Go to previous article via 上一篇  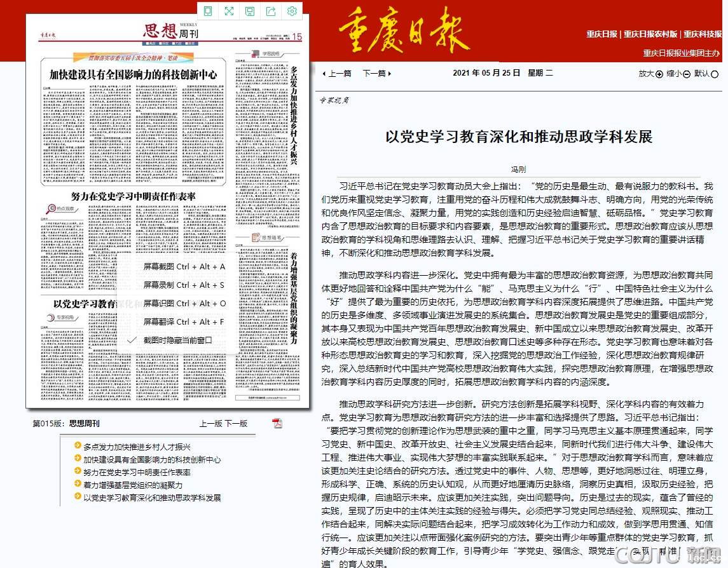pos(338,73)
